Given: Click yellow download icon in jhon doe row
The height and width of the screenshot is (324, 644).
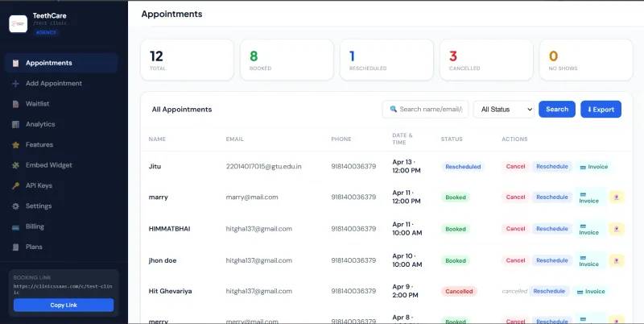Looking at the screenshot, I should click(617, 260).
